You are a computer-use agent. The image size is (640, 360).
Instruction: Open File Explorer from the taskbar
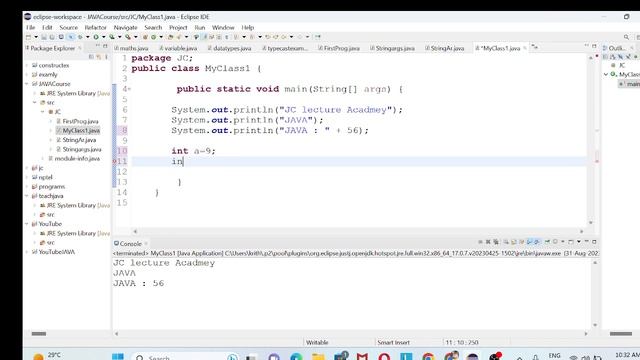point(318,356)
